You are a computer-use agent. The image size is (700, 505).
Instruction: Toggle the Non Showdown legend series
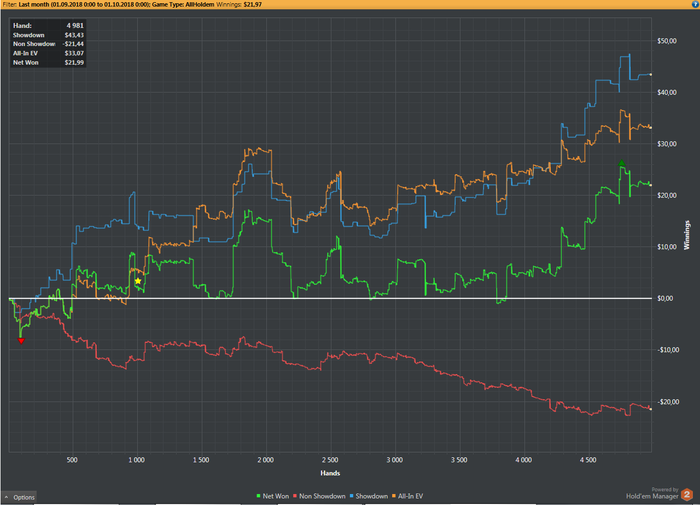click(x=319, y=496)
